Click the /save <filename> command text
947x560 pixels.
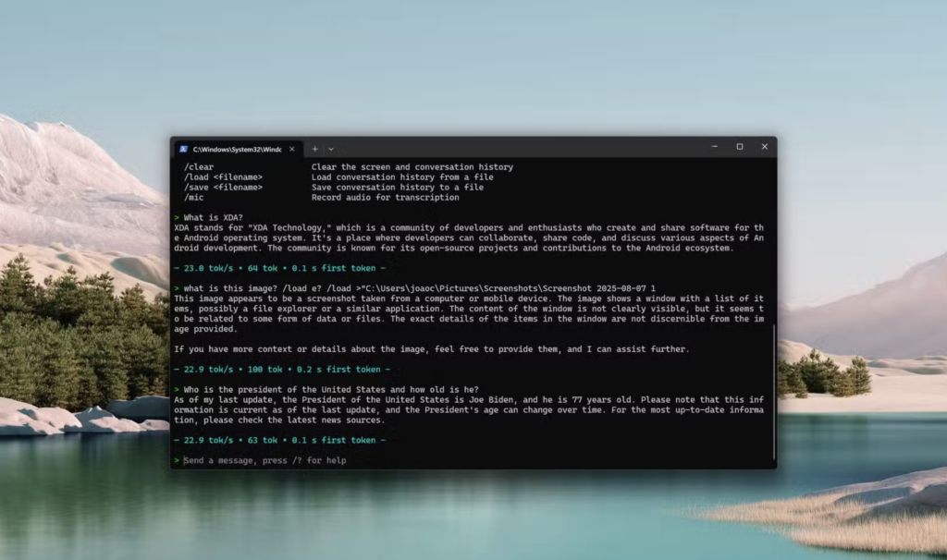223,188
